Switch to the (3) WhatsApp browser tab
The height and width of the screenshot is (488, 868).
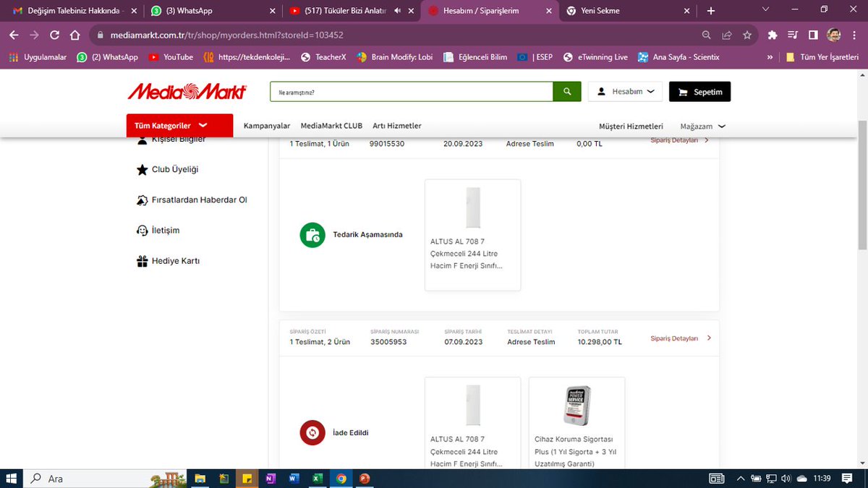click(211, 11)
